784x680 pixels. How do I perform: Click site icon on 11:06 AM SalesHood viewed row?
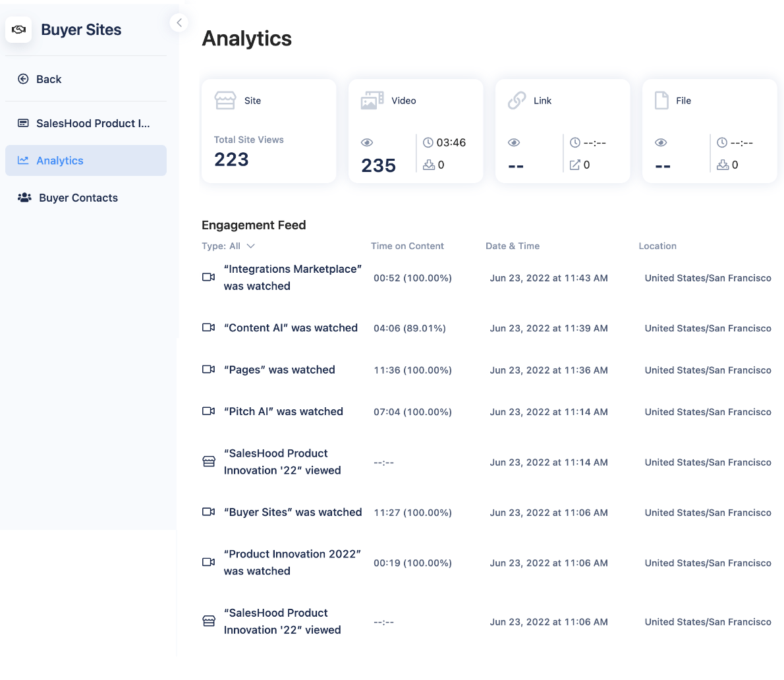(x=209, y=621)
